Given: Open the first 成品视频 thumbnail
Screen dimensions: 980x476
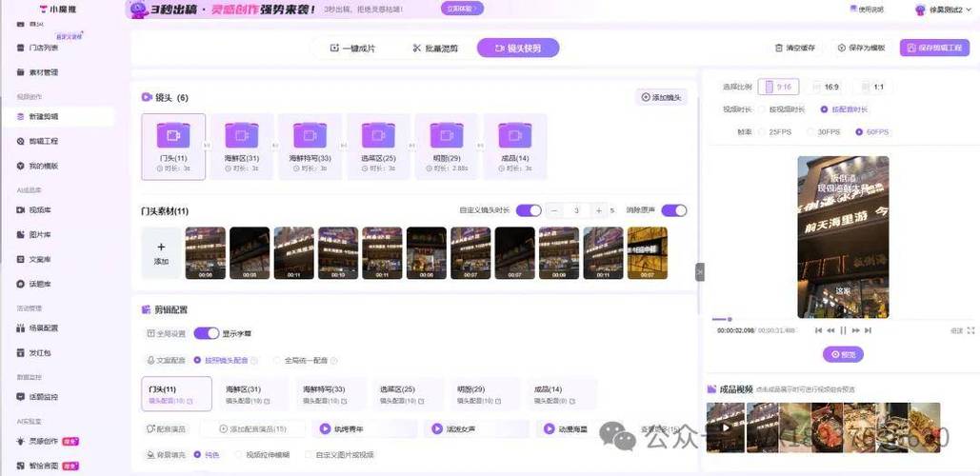Looking at the screenshot, I should tap(725, 427).
